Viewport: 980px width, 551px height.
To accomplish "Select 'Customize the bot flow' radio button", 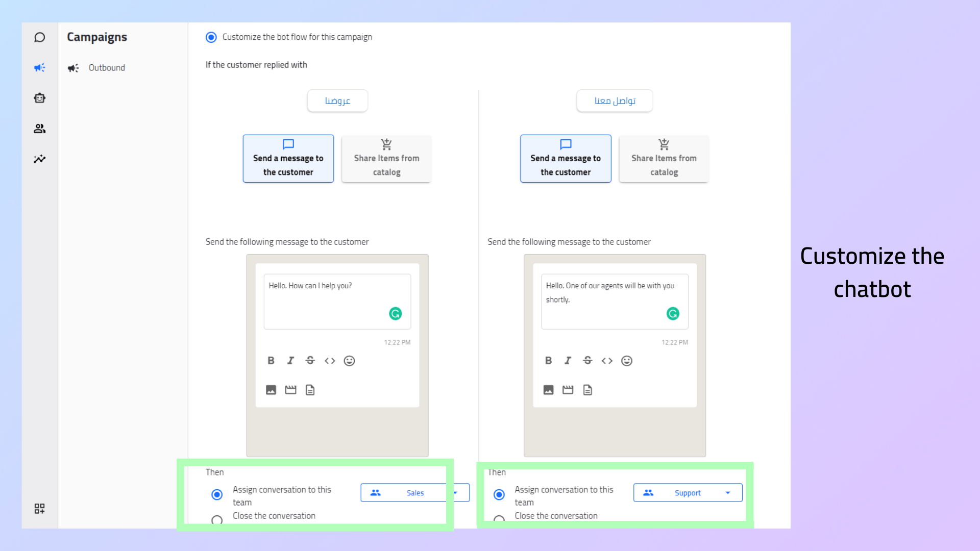I will coord(211,37).
